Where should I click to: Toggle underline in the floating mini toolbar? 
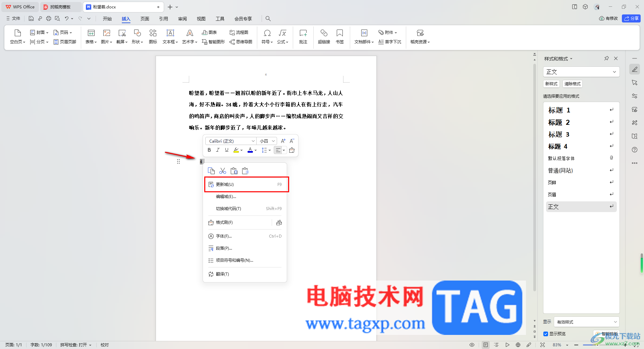click(227, 150)
